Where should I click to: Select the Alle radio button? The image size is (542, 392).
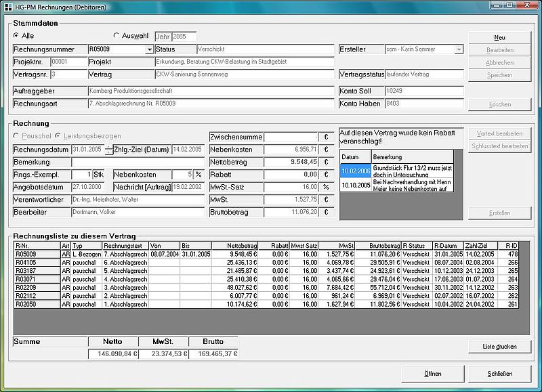pyautogui.click(x=16, y=35)
